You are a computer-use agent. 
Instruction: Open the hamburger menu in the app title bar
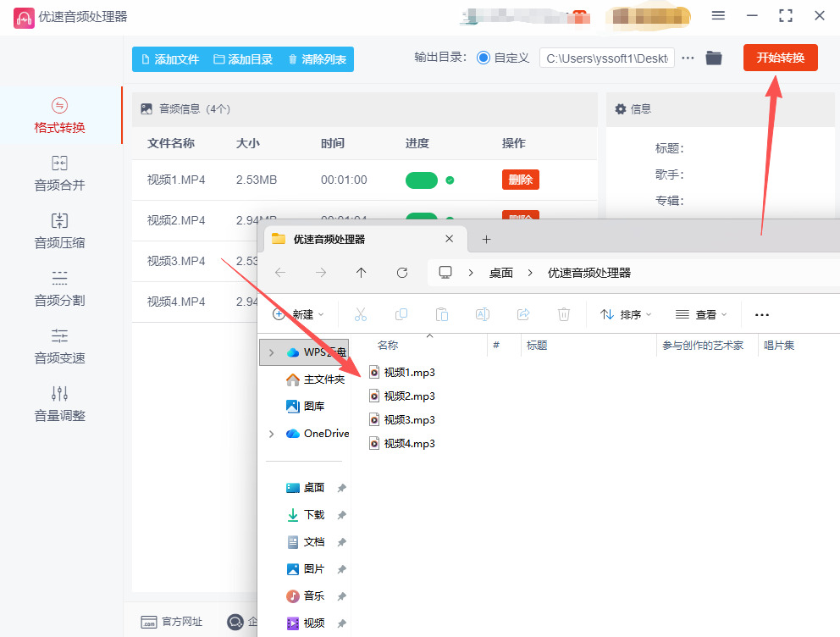(718, 15)
